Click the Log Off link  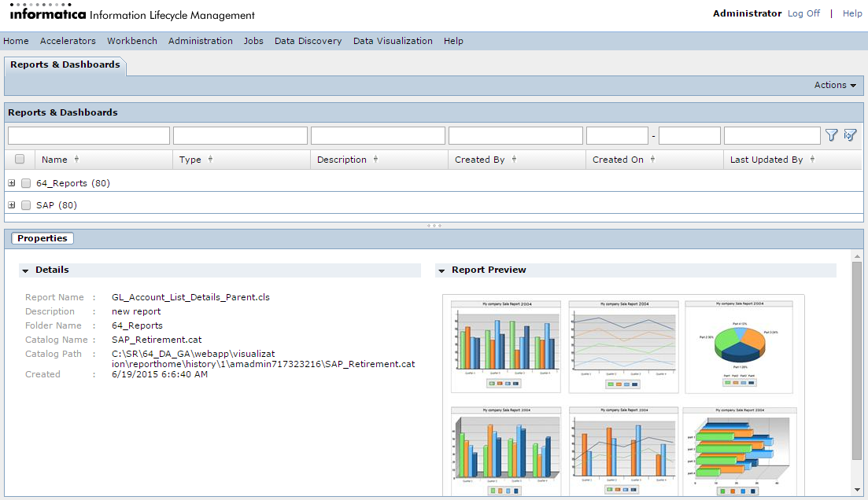[803, 13]
